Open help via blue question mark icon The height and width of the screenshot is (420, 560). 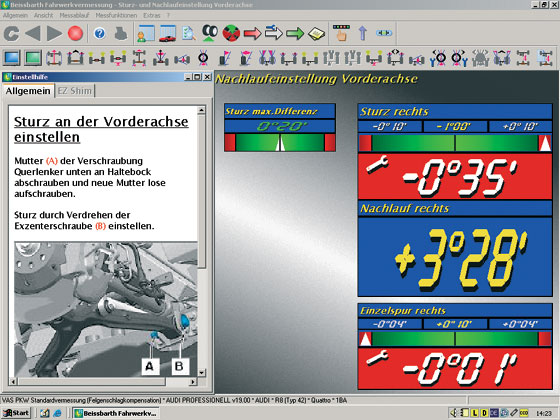(x=100, y=34)
